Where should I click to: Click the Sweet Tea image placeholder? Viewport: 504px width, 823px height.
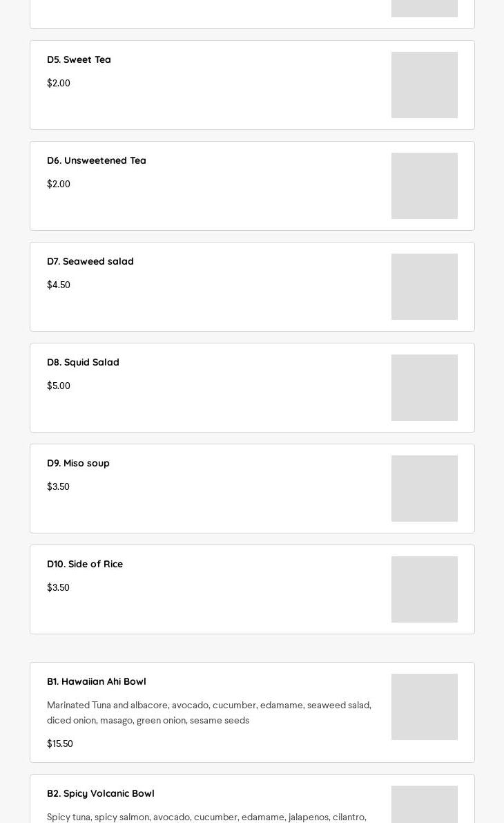tap(424, 85)
